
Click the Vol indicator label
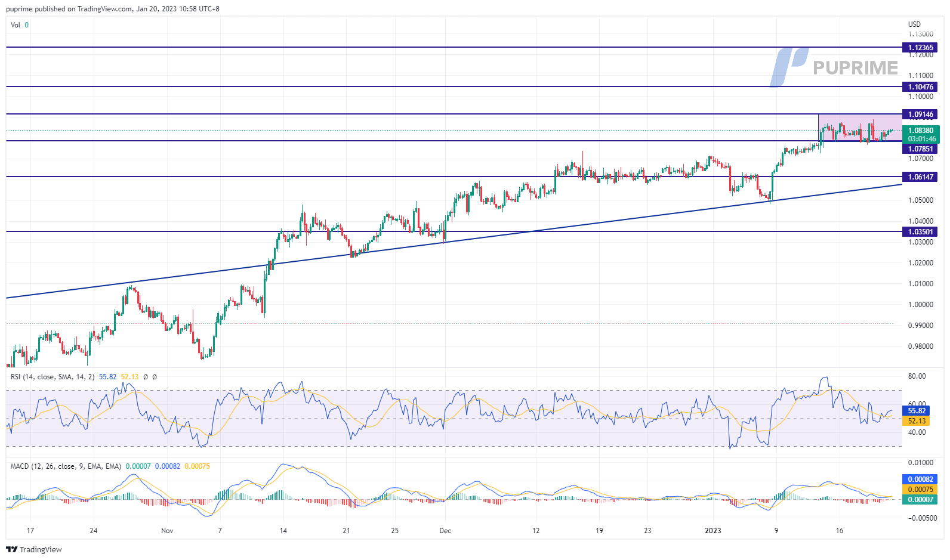click(x=16, y=25)
